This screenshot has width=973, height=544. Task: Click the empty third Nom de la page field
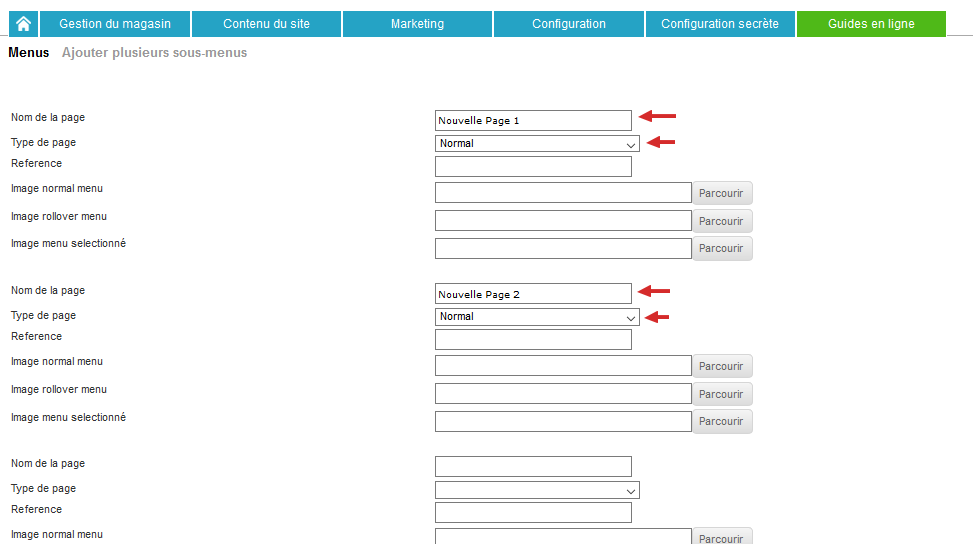tap(533, 466)
